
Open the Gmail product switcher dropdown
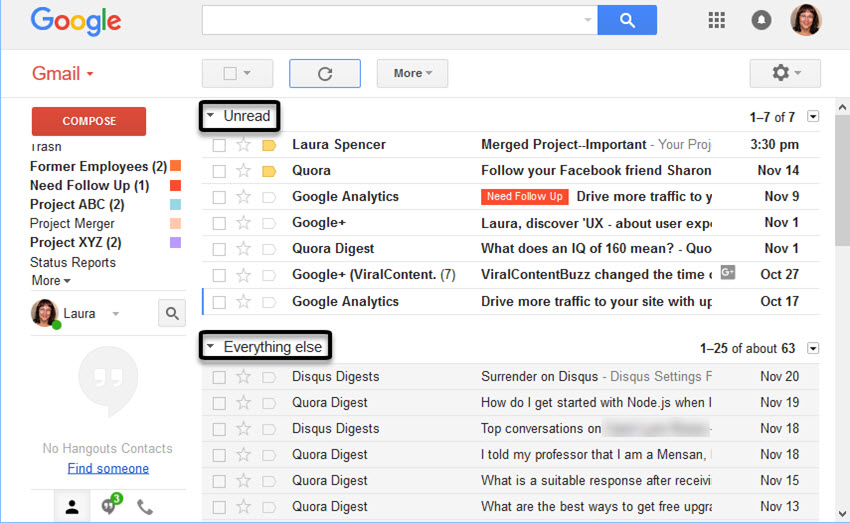point(62,73)
